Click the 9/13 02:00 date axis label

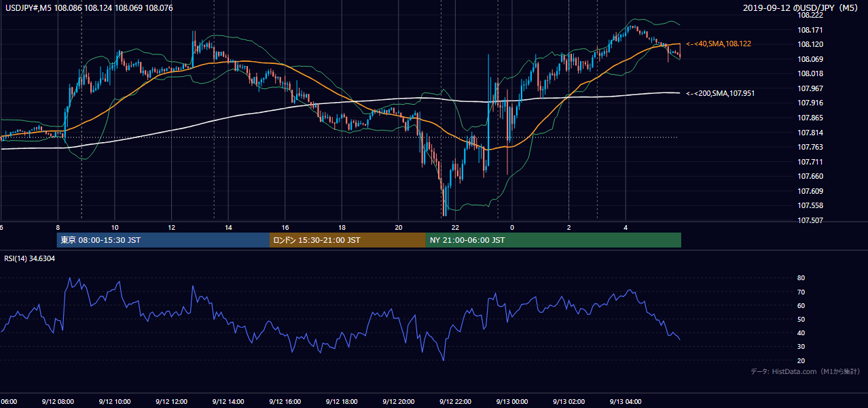tap(569, 401)
